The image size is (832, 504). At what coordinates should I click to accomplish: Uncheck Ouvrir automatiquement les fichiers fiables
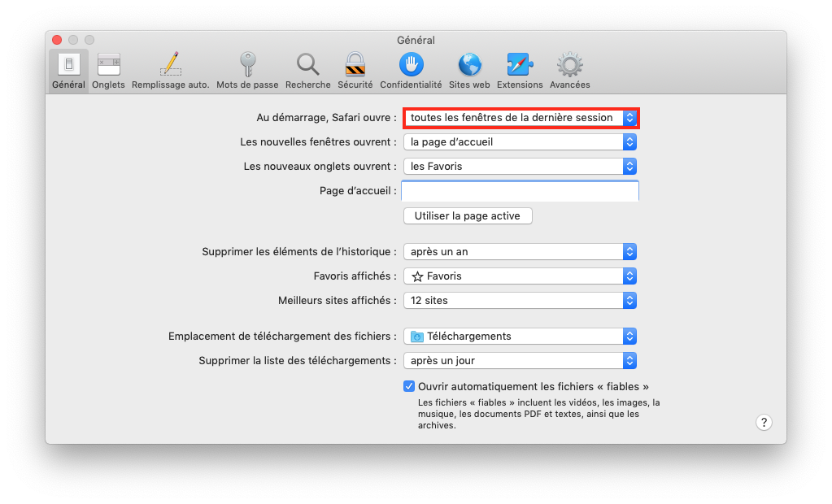(x=408, y=386)
